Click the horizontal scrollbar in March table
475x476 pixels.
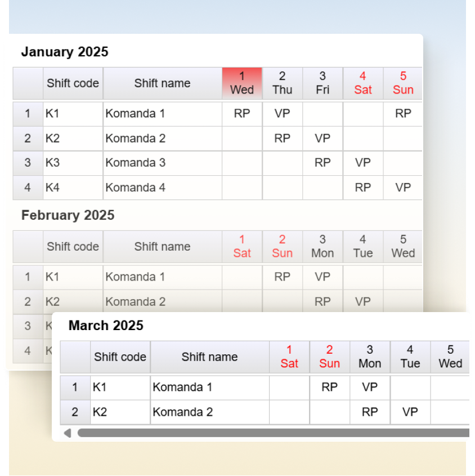(274, 433)
